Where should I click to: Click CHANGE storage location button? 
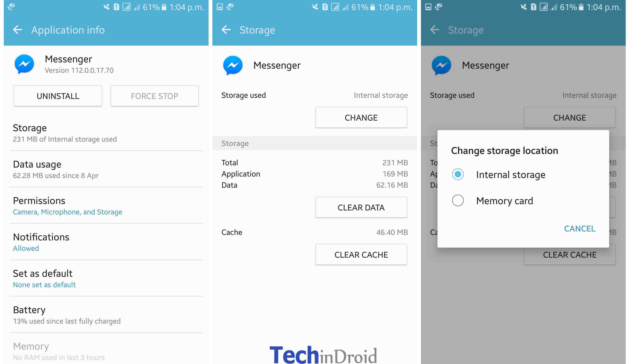tap(361, 117)
